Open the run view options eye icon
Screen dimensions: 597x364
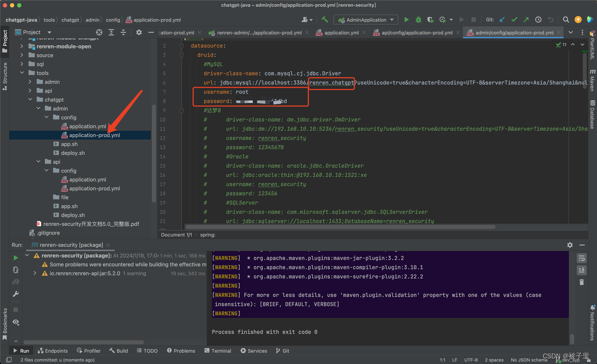tap(16, 322)
